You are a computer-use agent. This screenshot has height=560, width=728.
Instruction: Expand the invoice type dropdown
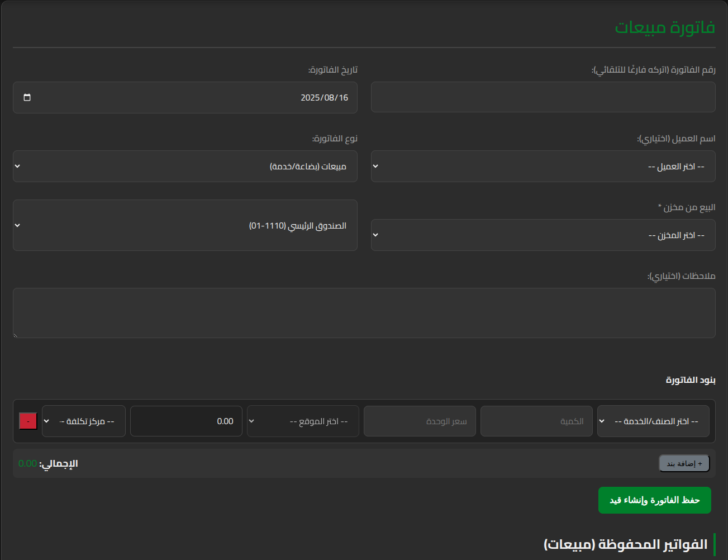point(185,167)
